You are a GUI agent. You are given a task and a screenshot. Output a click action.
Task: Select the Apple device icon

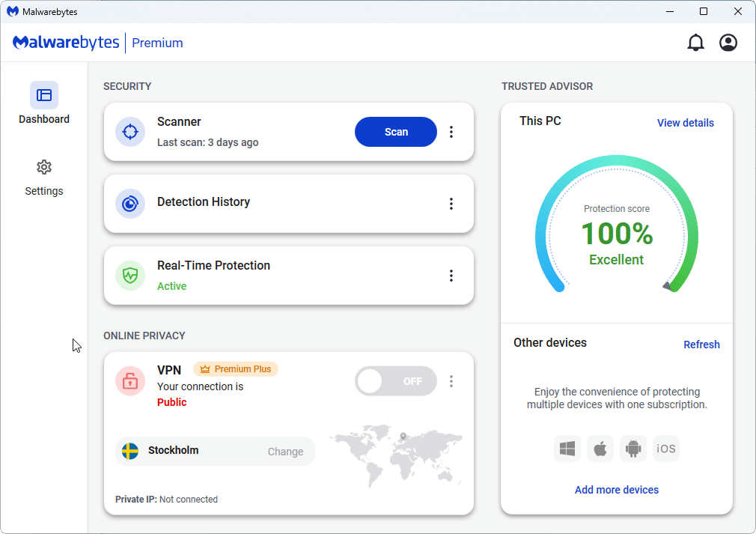[x=600, y=449]
